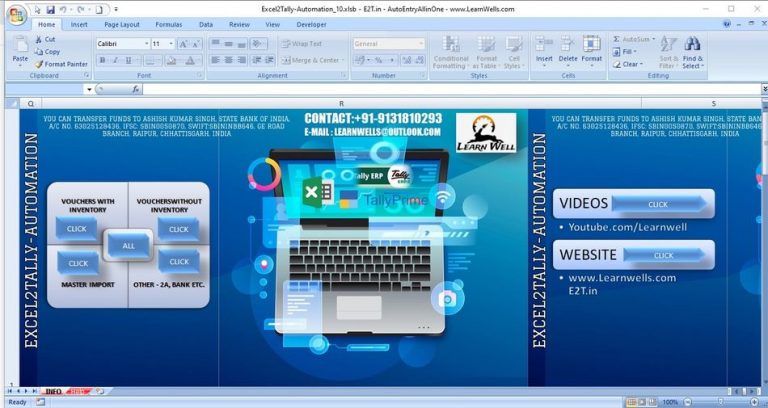
Task: Open Format as Table gallery
Action: pos(486,53)
